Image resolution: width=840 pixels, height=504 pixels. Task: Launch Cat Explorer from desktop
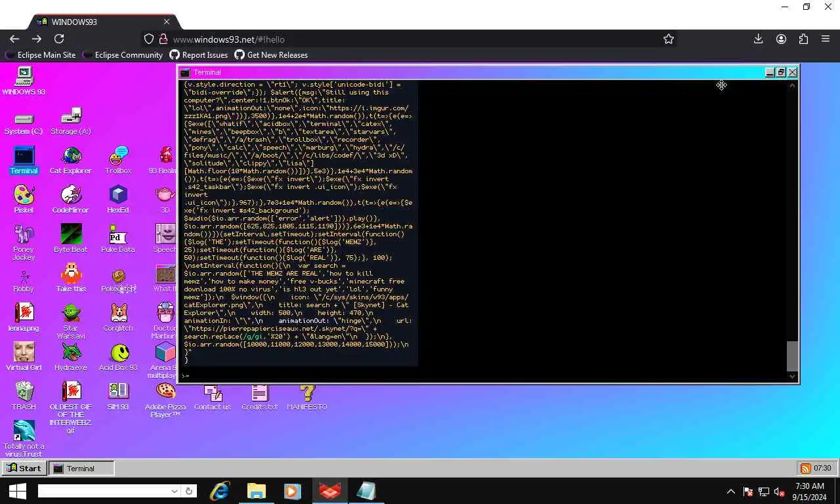[x=71, y=160]
